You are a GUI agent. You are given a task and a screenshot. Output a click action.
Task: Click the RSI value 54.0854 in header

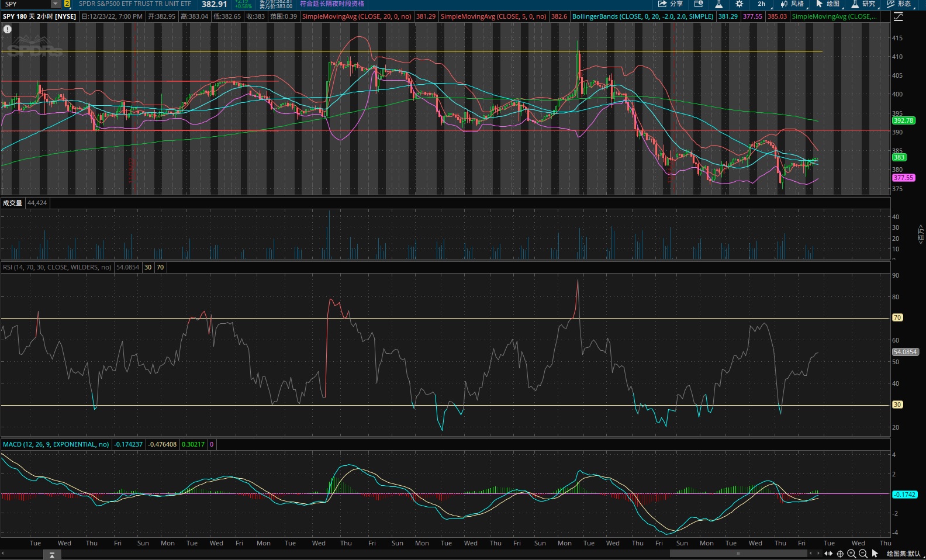[x=127, y=267]
